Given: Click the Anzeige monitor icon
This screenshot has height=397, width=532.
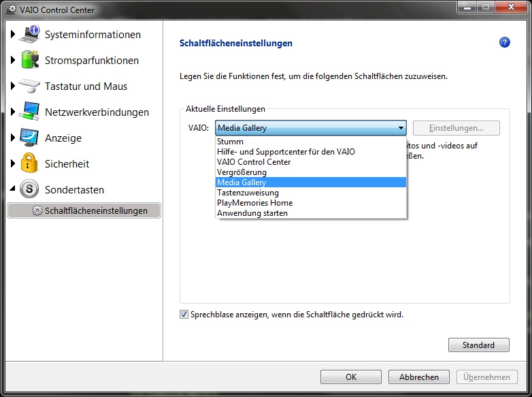Looking at the screenshot, I should pos(29,138).
